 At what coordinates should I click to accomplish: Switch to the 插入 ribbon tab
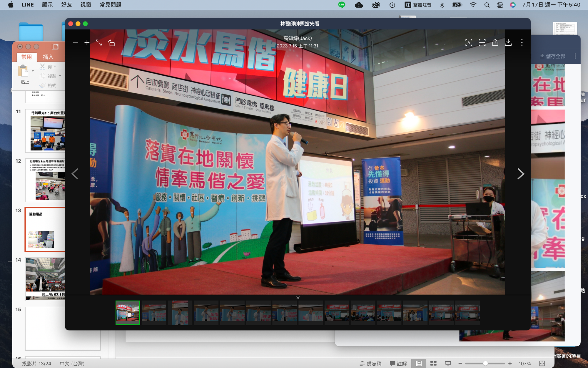pyautogui.click(x=48, y=57)
